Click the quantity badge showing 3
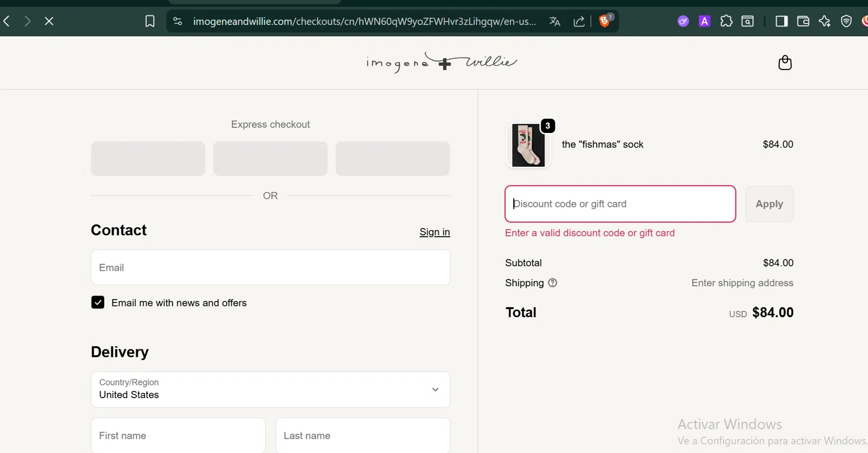Viewport: 868px width, 453px height. pos(547,126)
